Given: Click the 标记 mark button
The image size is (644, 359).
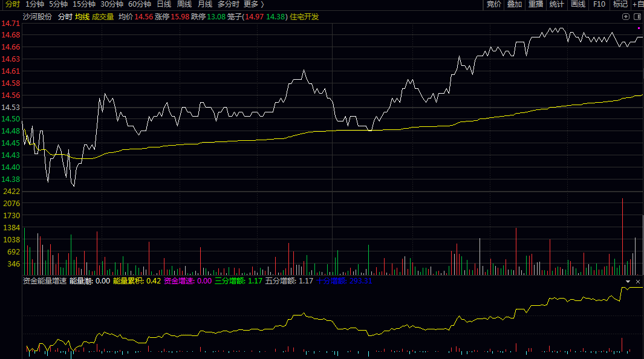Looking at the screenshot, I should pos(620,4).
